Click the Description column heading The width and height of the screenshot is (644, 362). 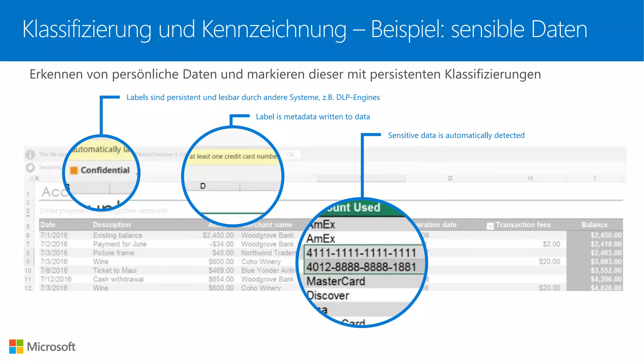point(112,225)
